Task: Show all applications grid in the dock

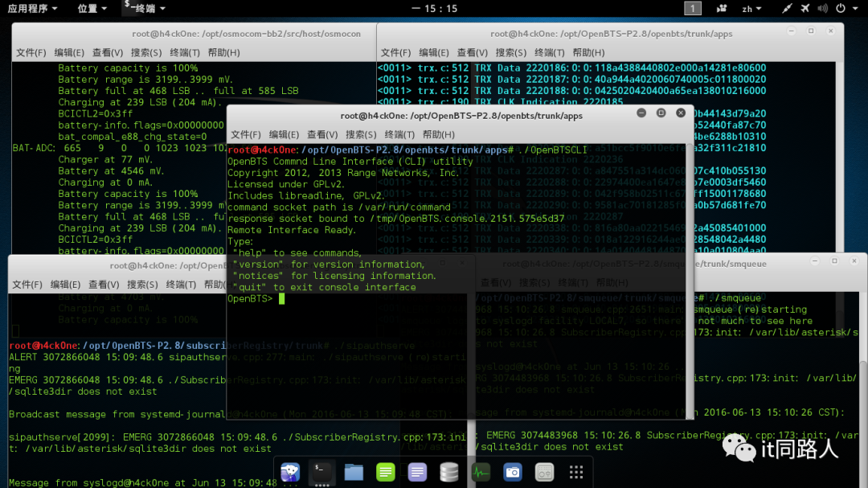Action: tap(576, 473)
